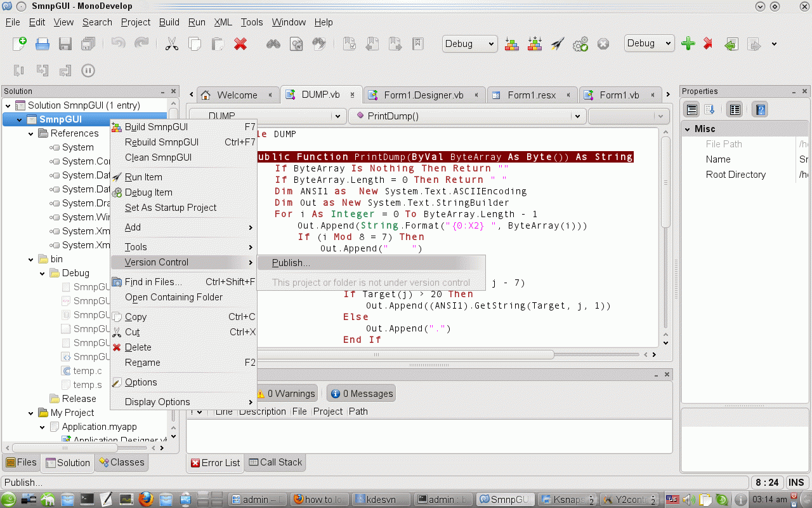Image resolution: width=812 pixels, height=508 pixels.
Task: Click the Alphabetical sort icon in Properties
Action: (710, 110)
